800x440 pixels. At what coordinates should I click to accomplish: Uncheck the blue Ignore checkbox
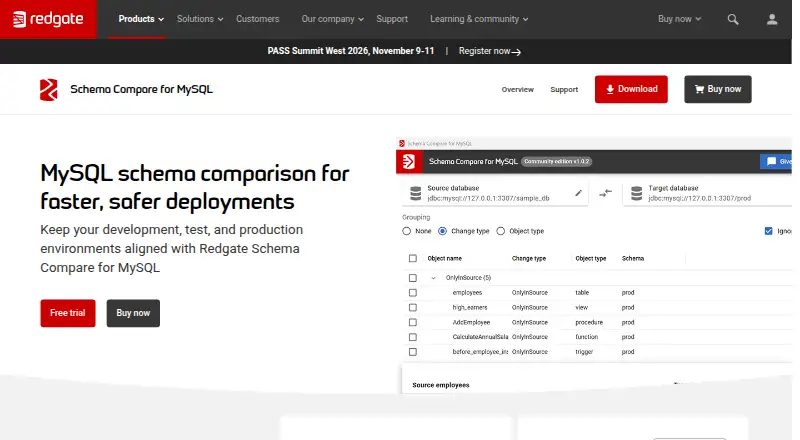tap(768, 231)
